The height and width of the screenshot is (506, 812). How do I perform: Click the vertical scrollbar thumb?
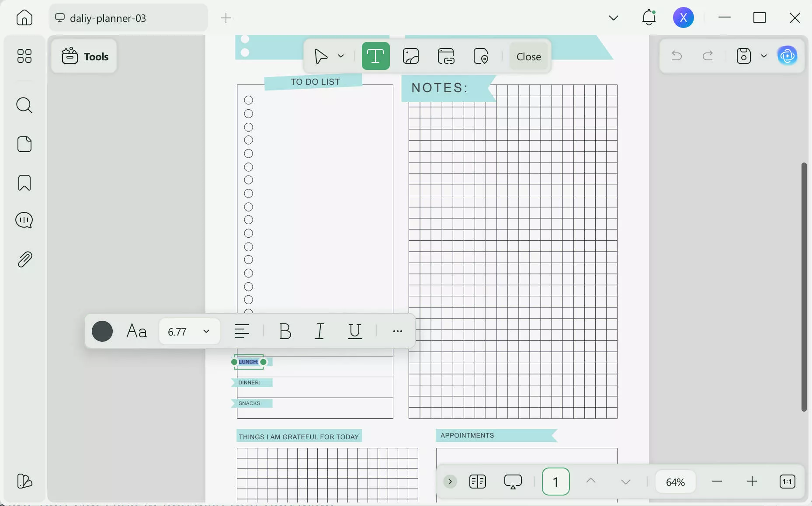point(804,287)
